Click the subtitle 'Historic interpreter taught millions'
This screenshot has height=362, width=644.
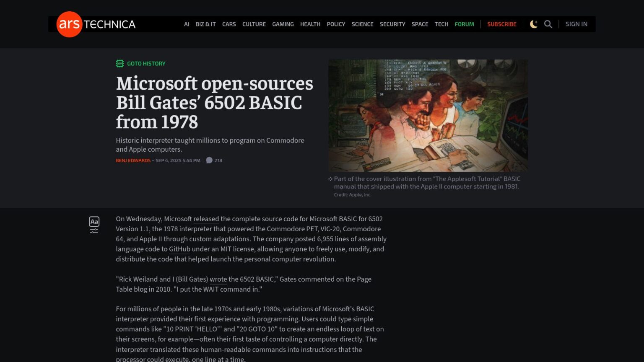coord(210,145)
